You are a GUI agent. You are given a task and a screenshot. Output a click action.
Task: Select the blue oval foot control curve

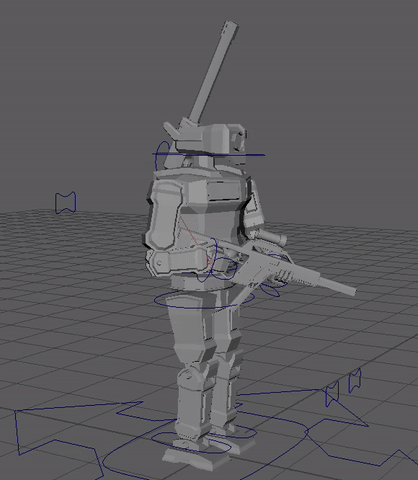[x=191, y=443]
